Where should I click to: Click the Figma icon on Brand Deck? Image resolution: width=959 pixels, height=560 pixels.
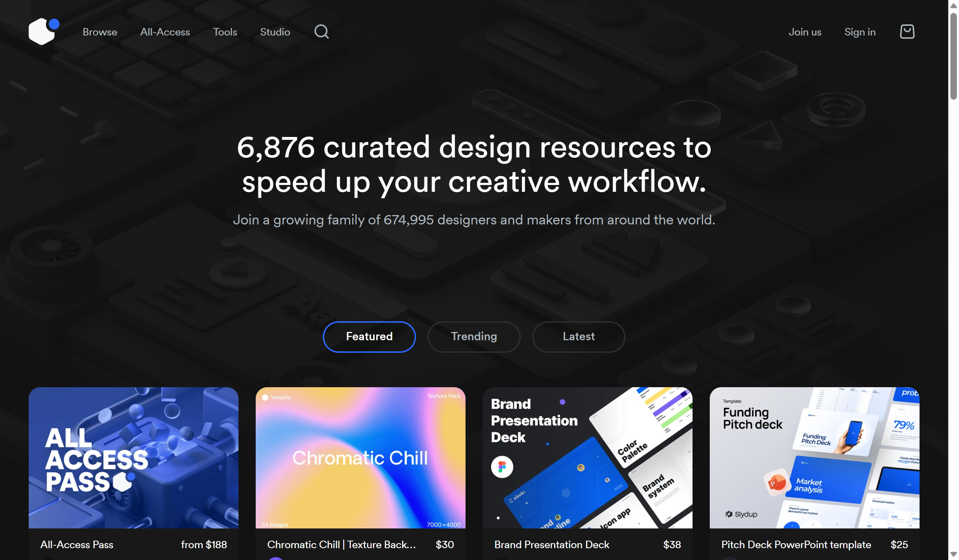[x=502, y=467]
